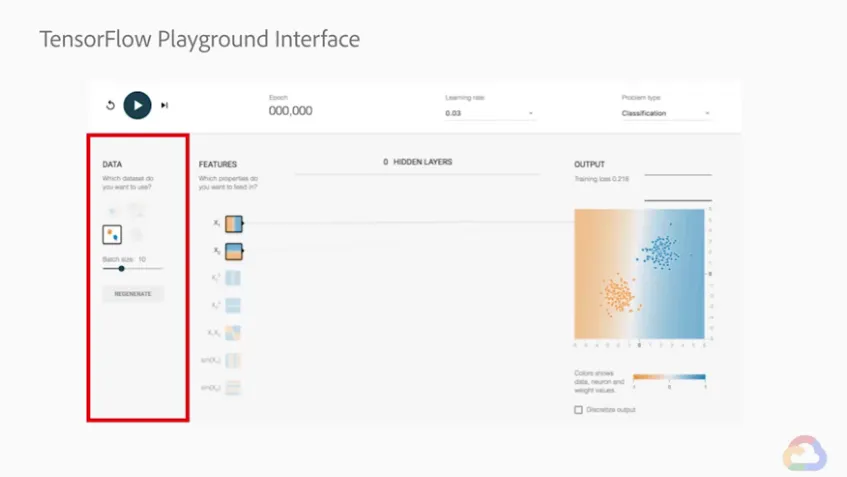Click the Learning rate label
The height and width of the screenshot is (477, 847).
[x=465, y=97]
